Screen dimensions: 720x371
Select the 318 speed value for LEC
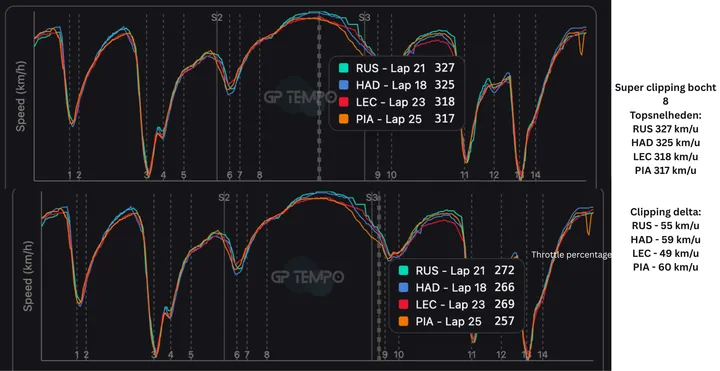coord(444,101)
